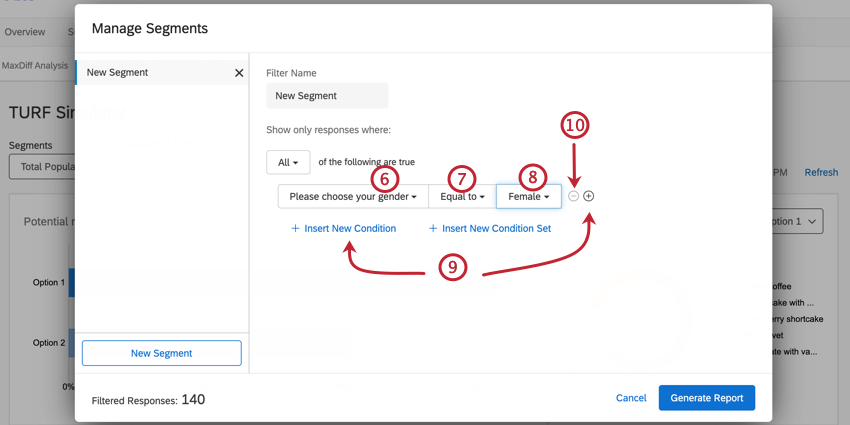The image size is (850, 425).
Task: Open the Total Population segments dropdown
Action: 42,166
